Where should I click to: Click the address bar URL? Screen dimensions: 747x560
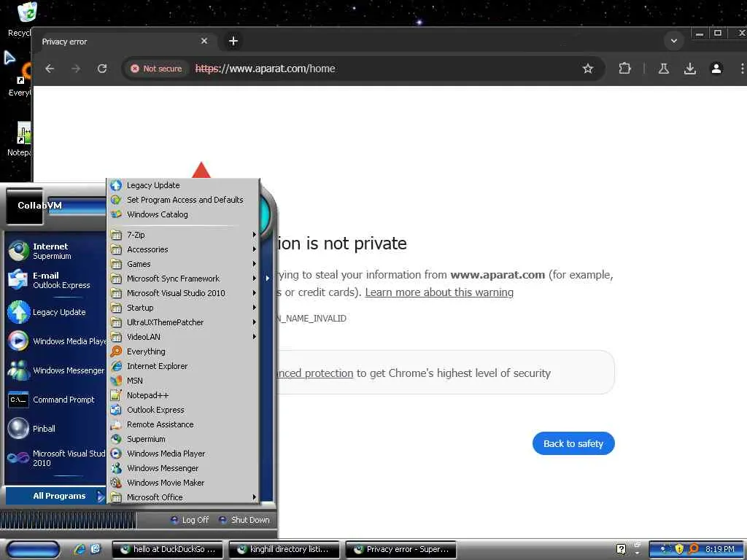point(265,69)
